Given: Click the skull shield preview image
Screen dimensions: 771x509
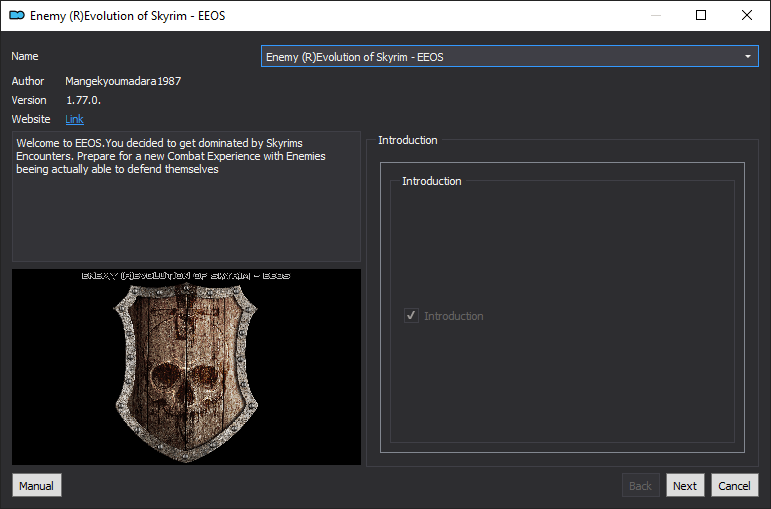Looking at the screenshot, I should (186, 366).
